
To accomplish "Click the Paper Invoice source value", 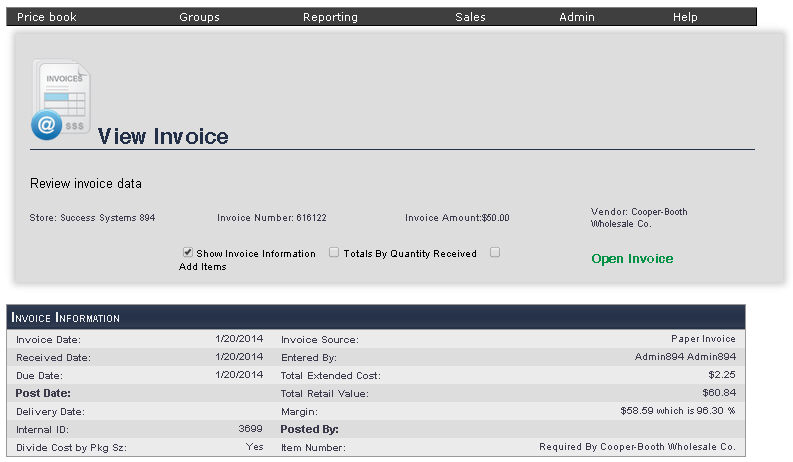I will tap(703, 339).
